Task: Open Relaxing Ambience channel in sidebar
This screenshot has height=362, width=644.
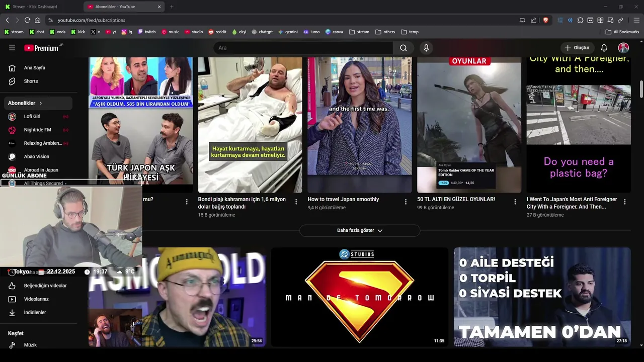Action: 38,143
